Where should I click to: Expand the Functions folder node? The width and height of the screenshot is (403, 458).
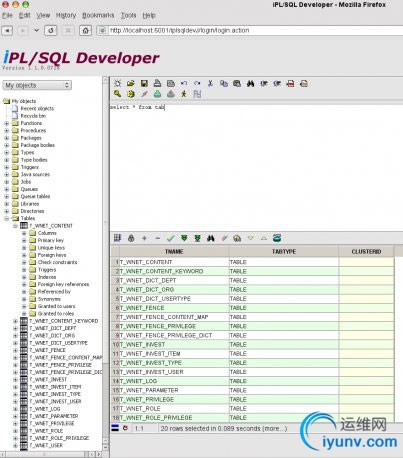[x=7, y=123]
